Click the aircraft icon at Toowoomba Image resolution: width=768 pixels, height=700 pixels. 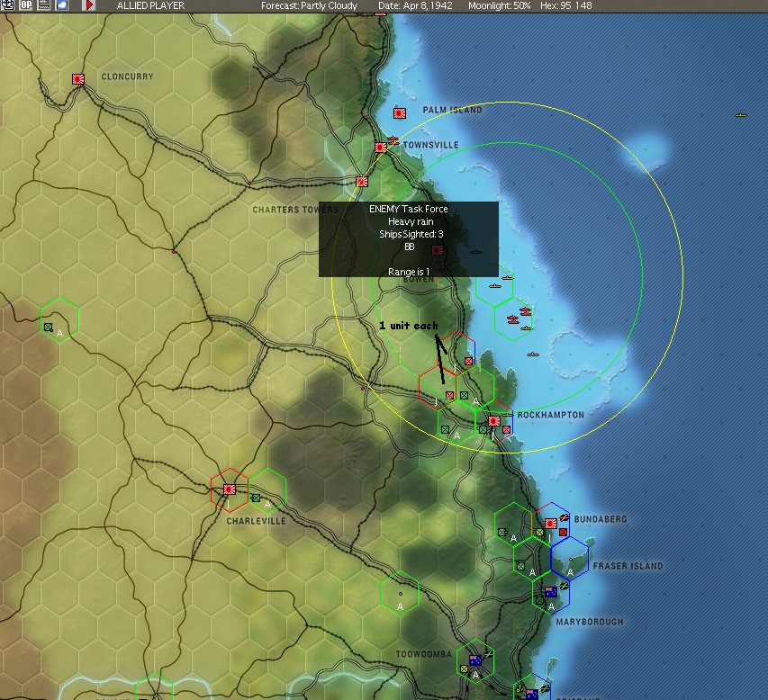coord(488,655)
